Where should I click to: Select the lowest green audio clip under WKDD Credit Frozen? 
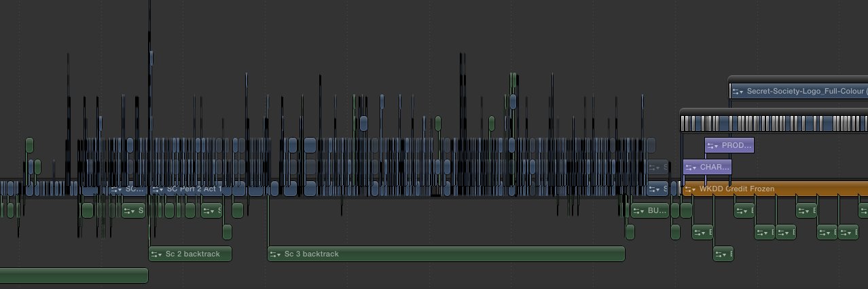tap(723, 254)
